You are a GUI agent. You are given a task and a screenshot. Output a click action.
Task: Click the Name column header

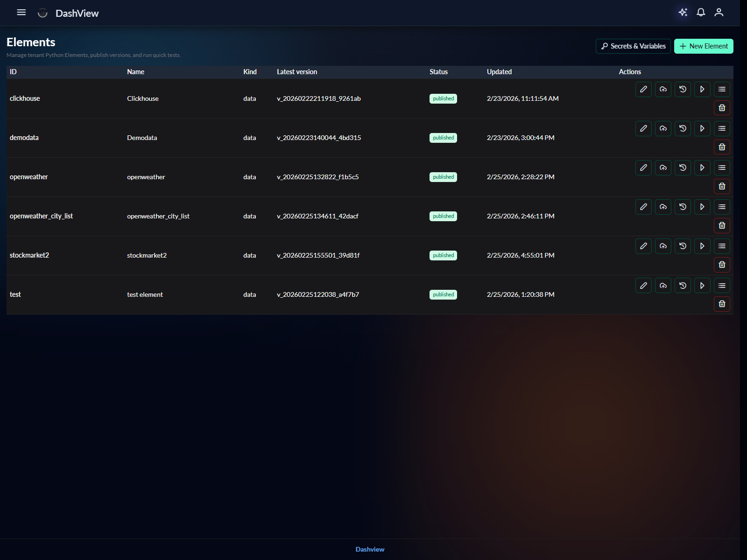(x=135, y=72)
